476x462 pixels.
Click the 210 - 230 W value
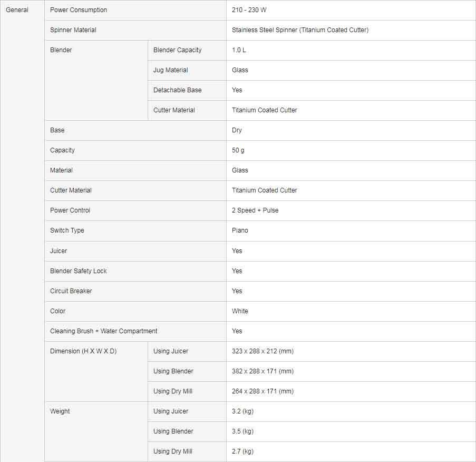click(249, 10)
